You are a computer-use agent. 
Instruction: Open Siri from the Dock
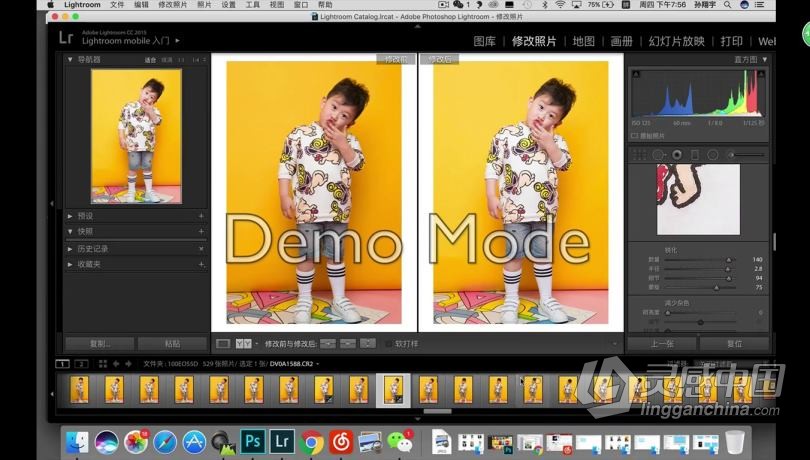click(106, 442)
